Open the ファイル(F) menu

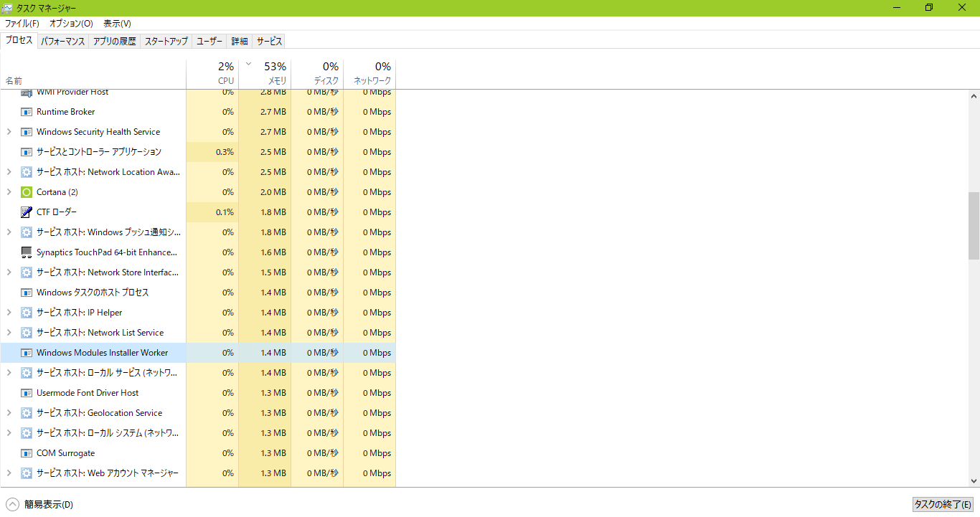pyautogui.click(x=22, y=24)
